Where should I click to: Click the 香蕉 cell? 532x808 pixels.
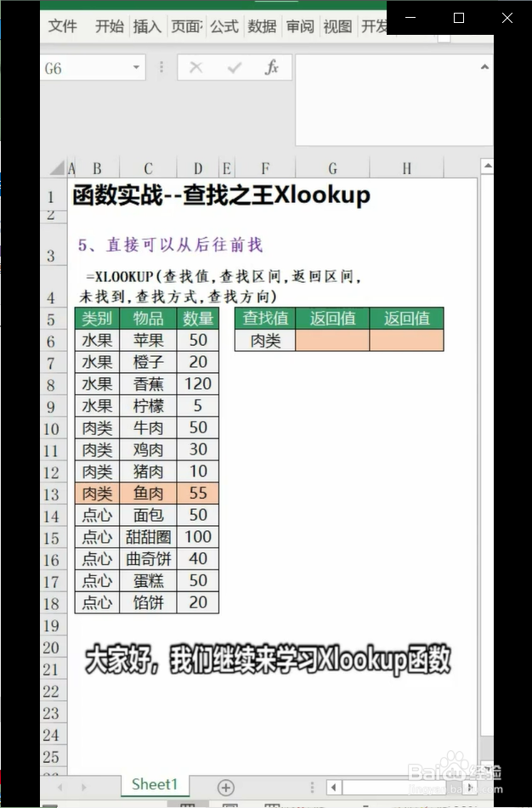click(x=148, y=384)
